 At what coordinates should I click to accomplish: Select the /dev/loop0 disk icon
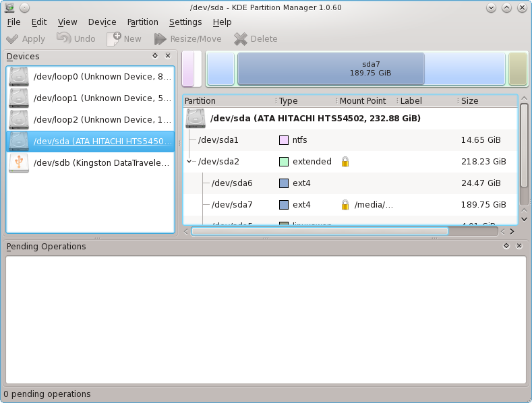pyautogui.click(x=19, y=76)
